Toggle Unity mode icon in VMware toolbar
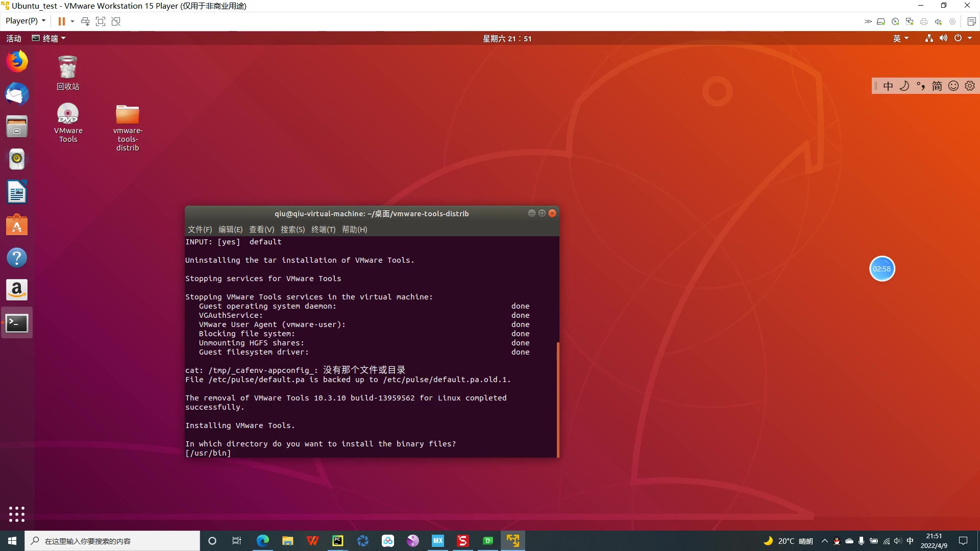 pyautogui.click(x=116, y=21)
